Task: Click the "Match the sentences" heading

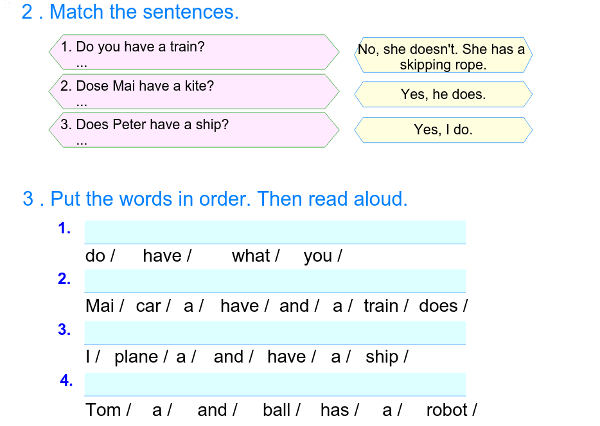Action: click(143, 13)
